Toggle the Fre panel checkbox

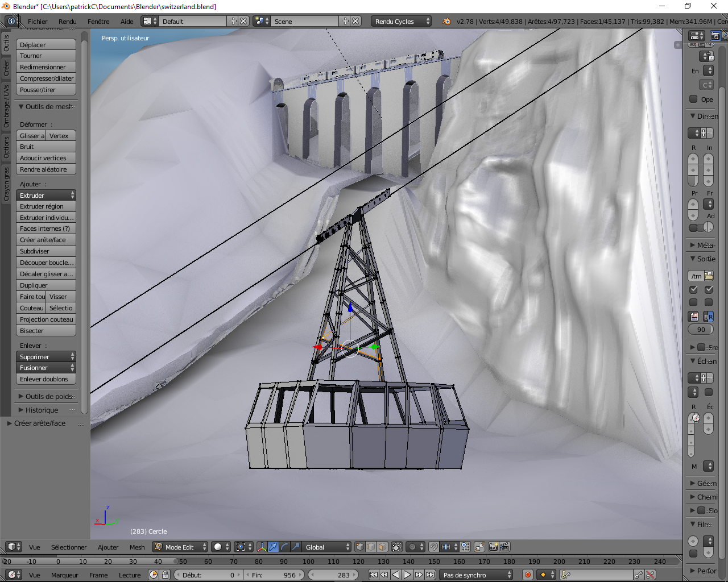click(701, 347)
